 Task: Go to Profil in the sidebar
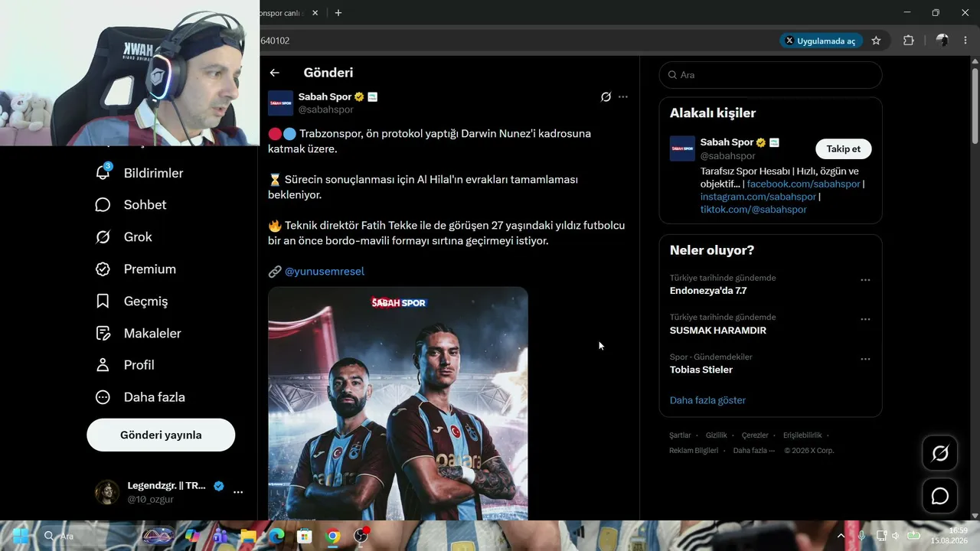pos(139,366)
